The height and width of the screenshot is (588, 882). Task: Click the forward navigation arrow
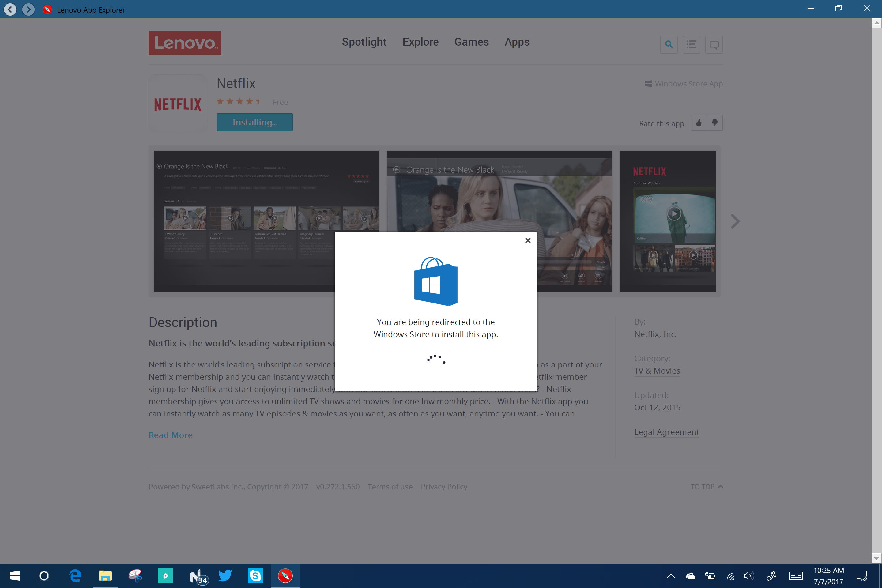click(28, 9)
